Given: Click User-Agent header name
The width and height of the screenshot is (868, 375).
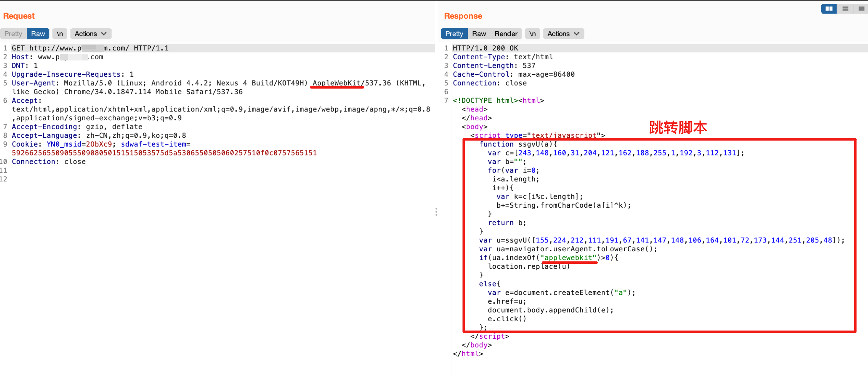Looking at the screenshot, I should (33, 83).
